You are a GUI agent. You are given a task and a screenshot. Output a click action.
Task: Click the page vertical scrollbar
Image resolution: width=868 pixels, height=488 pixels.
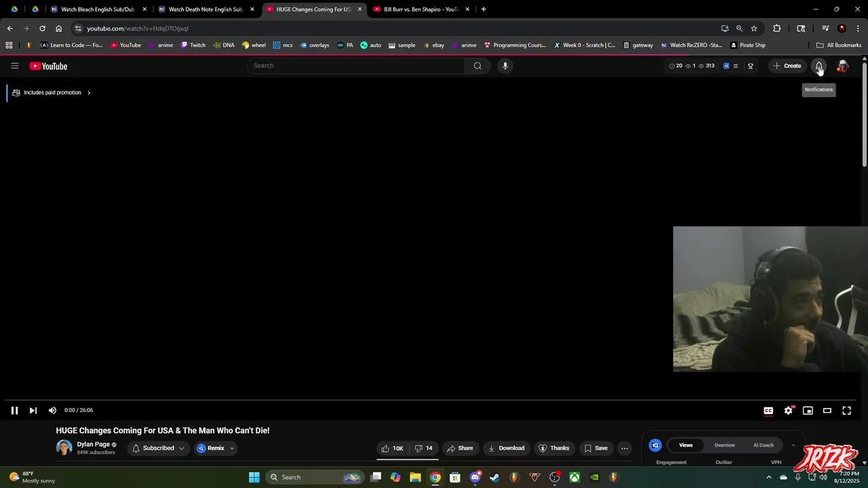click(x=864, y=113)
